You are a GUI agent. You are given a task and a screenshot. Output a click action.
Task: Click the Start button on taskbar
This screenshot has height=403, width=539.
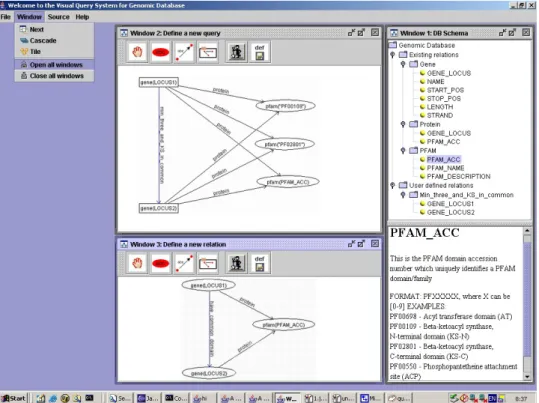tap(14, 398)
